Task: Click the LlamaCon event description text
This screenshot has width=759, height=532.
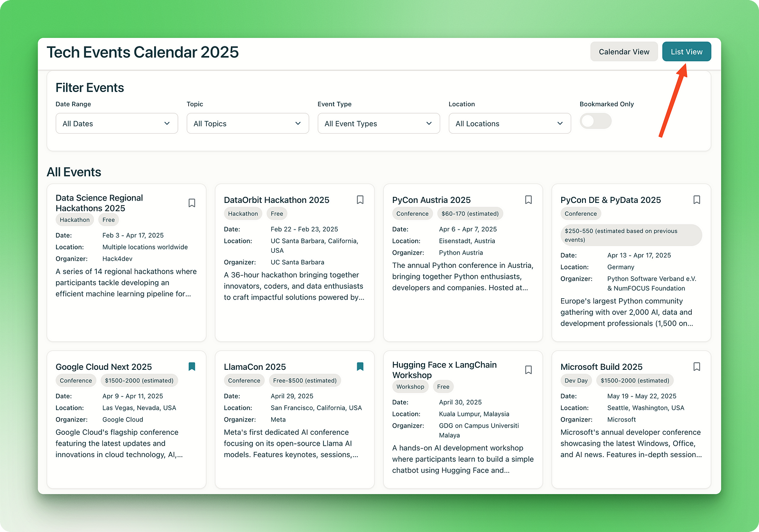Action: pyautogui.click(x=291, y=443)
